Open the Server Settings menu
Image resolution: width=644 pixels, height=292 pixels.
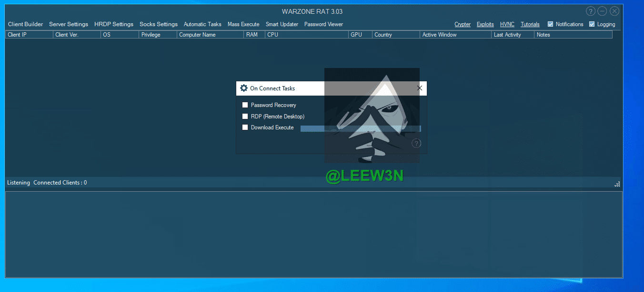pyautogui.click(x=69, y=24)
